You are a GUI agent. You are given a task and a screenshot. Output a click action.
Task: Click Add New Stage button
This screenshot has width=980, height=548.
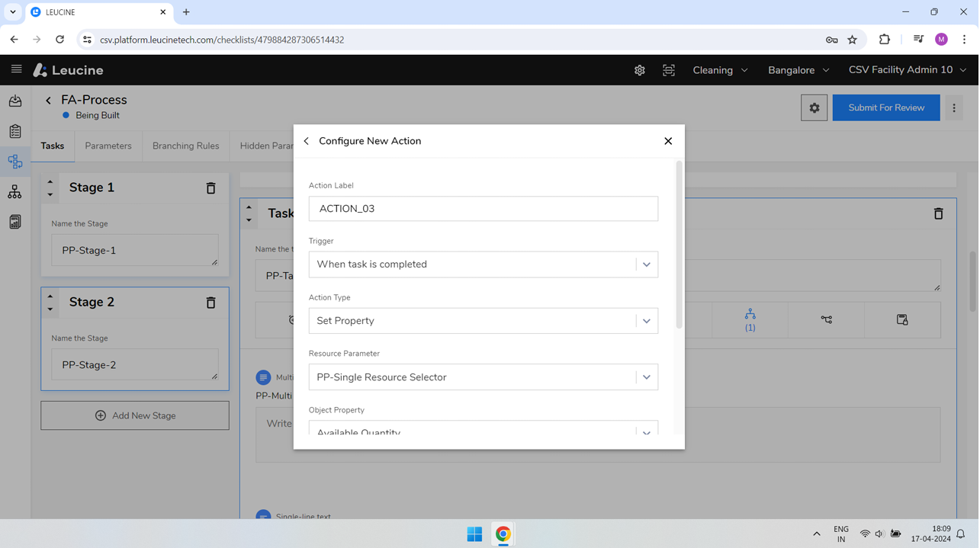click(135, 415)
